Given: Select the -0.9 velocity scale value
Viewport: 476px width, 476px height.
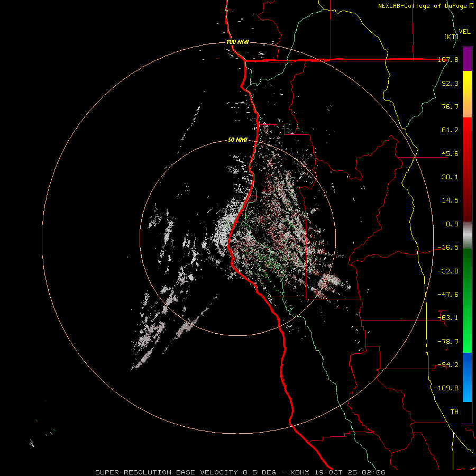Looking at the screenshot, I should 450,224.
